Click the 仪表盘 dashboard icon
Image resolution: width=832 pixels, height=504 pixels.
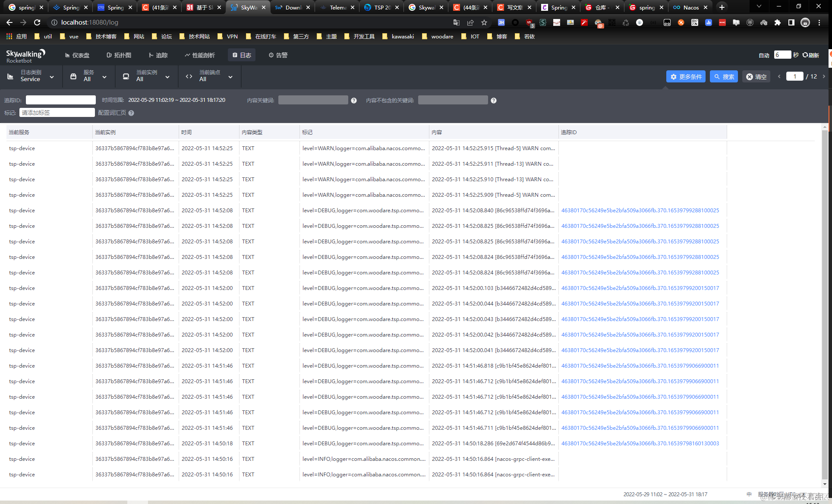[67, 55]
